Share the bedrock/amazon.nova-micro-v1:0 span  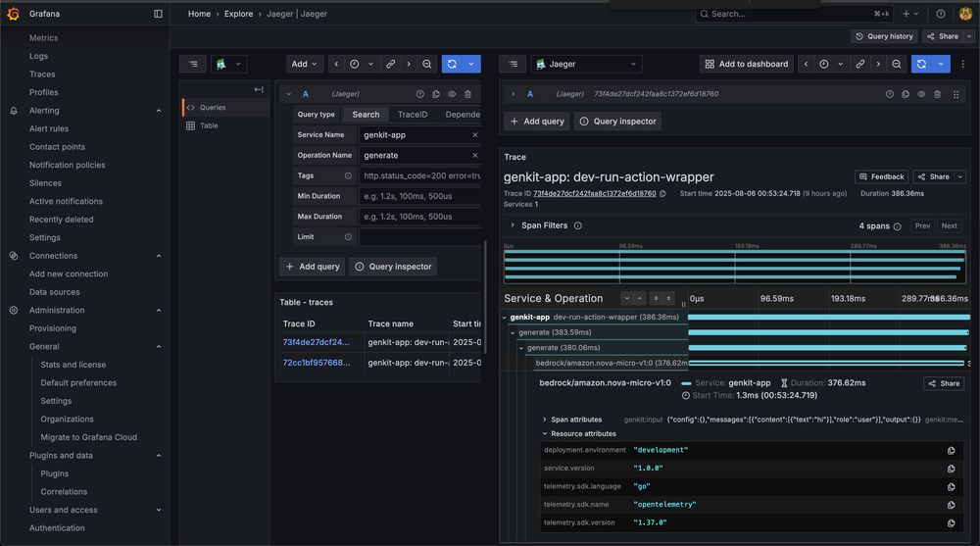(944, 383)
